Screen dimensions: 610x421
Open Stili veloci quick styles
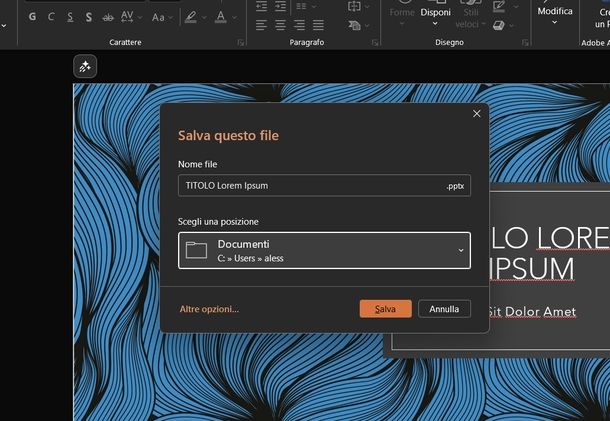pyautogui.click(x=471, y=16)
